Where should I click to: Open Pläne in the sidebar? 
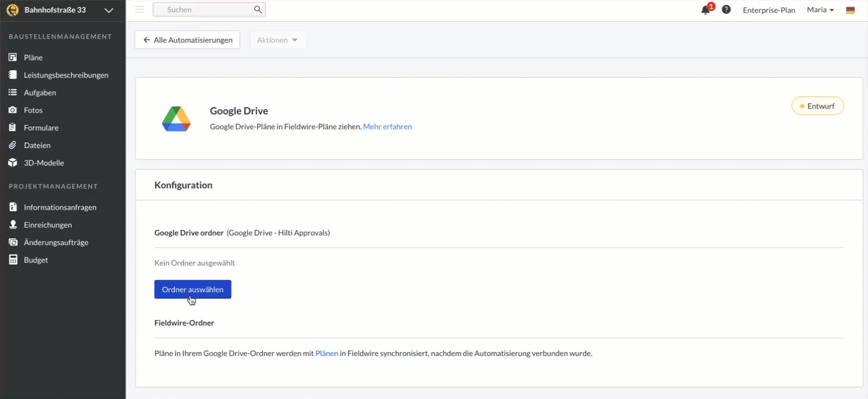[33, 57]
